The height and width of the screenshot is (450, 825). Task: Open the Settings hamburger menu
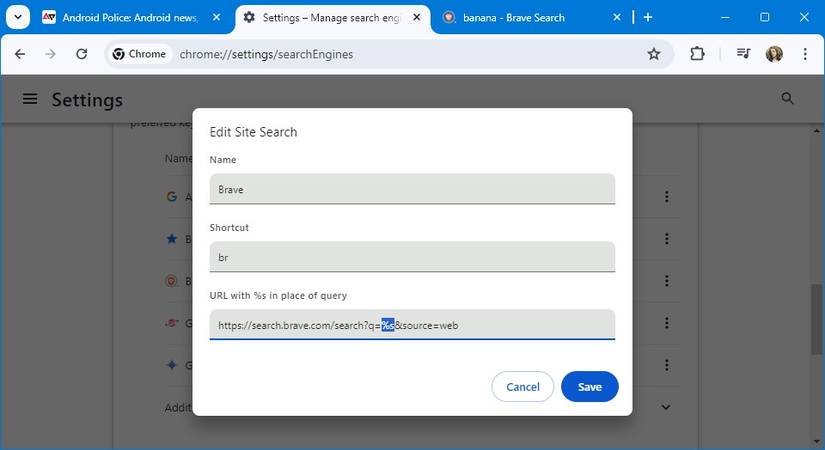pos(30,99)
